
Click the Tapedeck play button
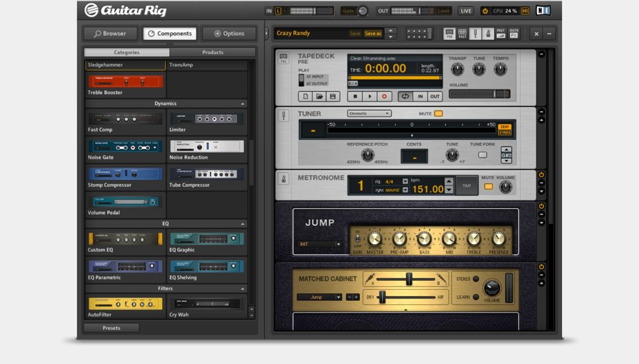tap(370, 97)
